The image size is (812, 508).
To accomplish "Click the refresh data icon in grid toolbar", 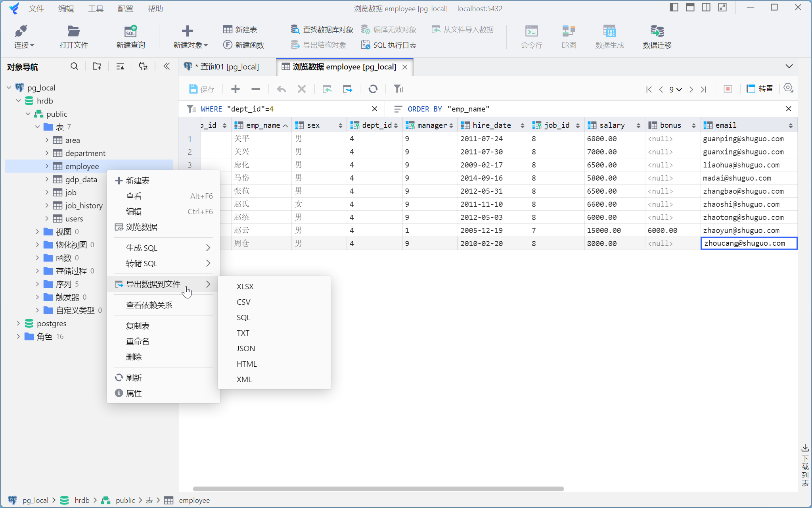I will point(373,89).
